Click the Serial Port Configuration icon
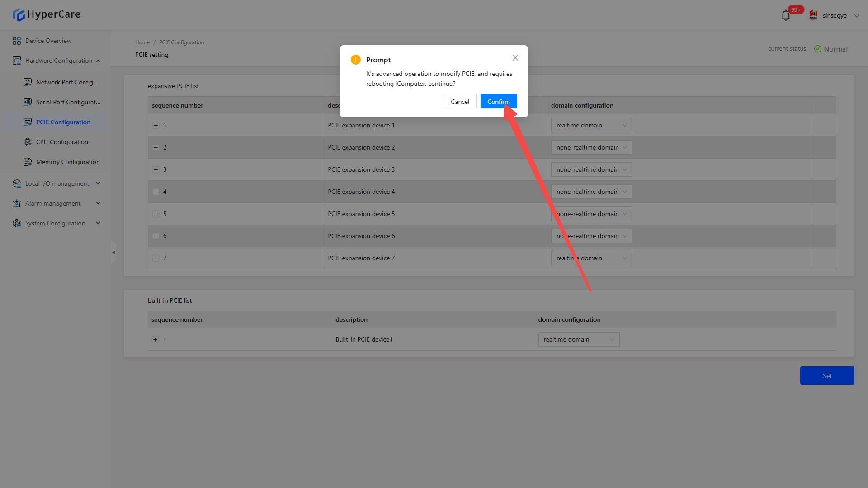 28,102
